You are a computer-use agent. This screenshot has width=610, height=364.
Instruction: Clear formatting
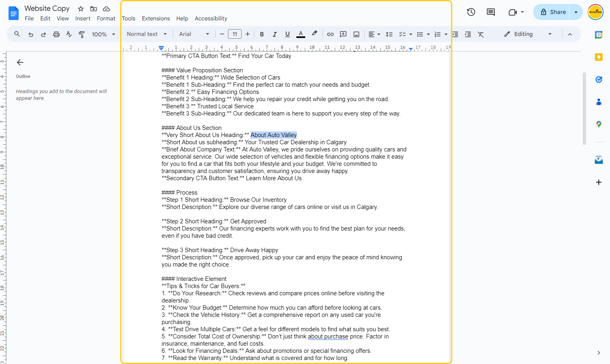tap(481, 34)
